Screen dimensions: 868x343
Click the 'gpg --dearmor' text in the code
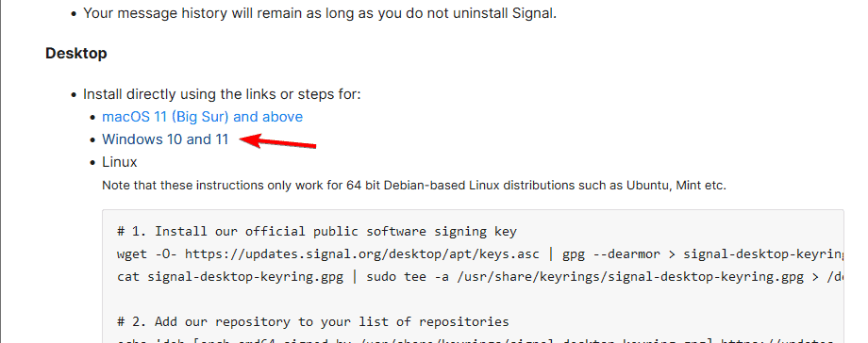[x=611, y=253]
